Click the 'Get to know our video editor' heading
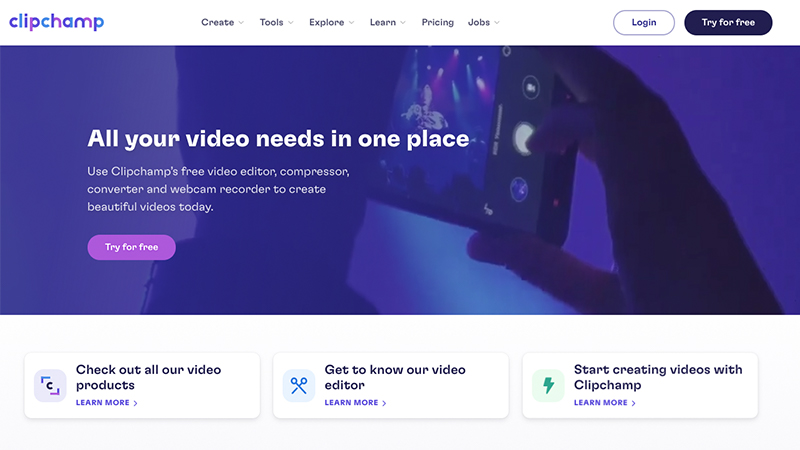 (x=395, y=377)
